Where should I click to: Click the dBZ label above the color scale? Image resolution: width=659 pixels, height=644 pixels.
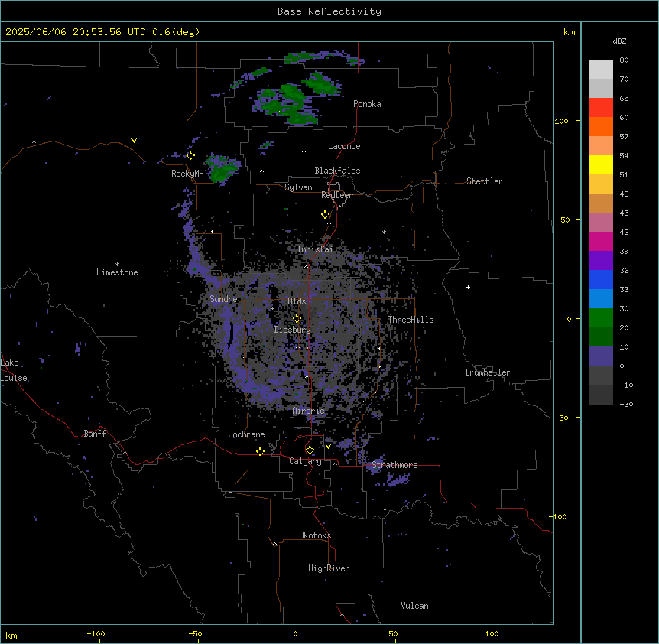click(619, 41)
